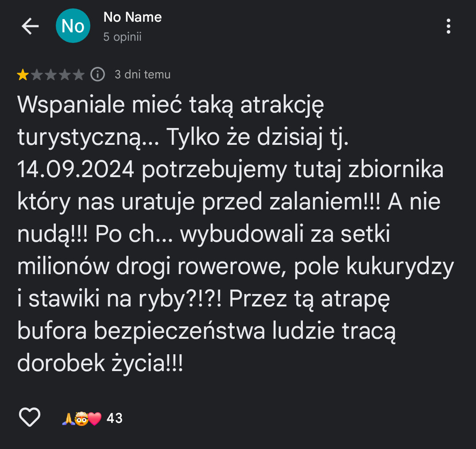This screenshot has height=449, width=476.
Task: Show the 43 reactions count details
Action: click(x=115, y=418)
